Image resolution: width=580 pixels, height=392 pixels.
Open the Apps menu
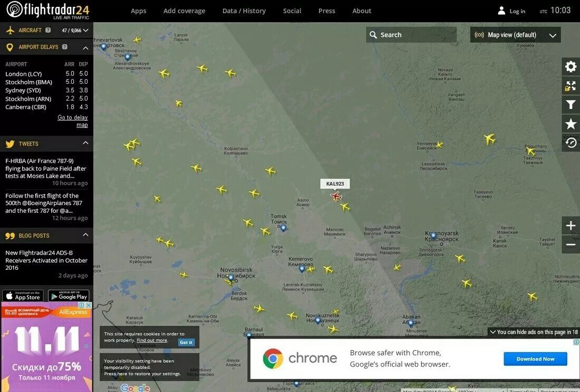tap(138, 11)
